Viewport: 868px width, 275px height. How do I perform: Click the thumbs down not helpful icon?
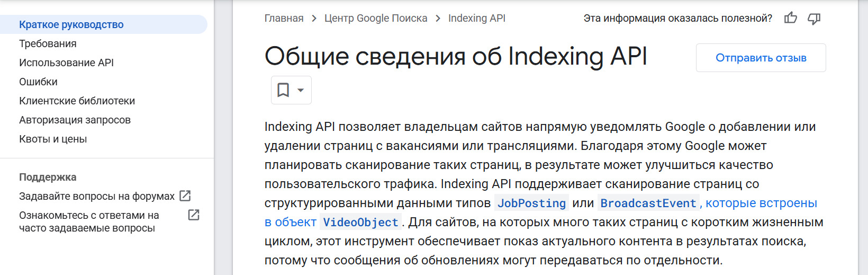(814, 19)
